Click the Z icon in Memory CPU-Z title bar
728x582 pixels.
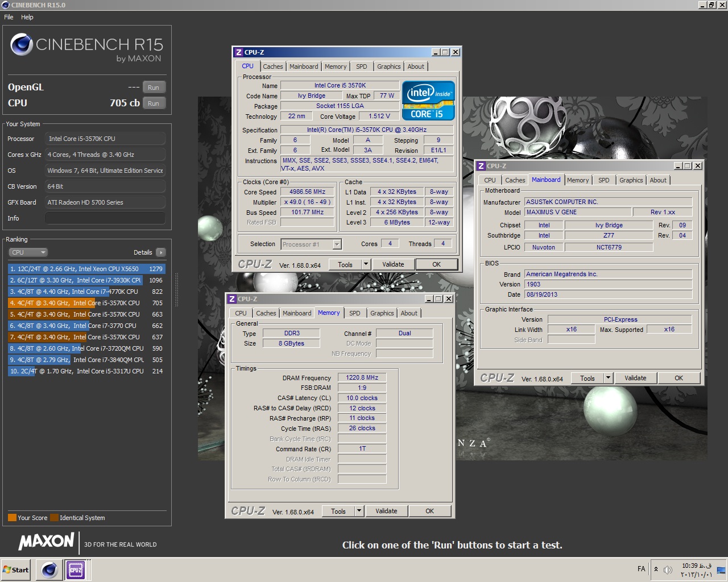pyautogui.click(x=232, y=299)
